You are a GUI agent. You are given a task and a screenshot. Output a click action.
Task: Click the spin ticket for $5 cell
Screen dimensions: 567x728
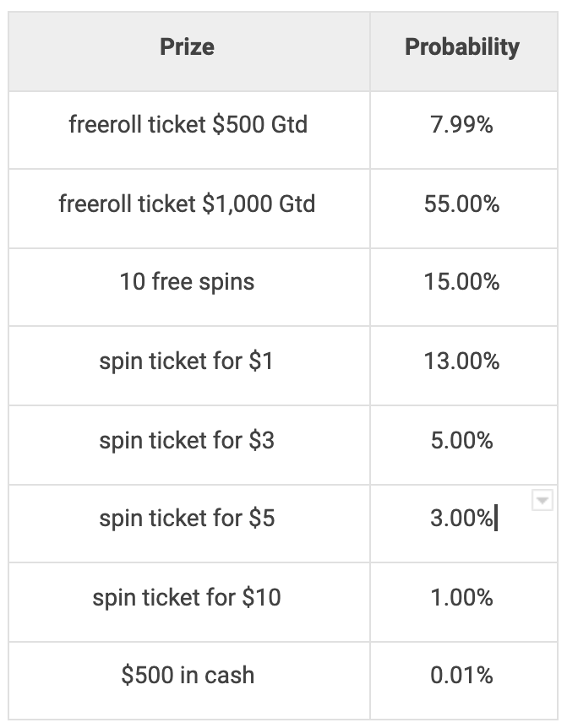[187, 519]
